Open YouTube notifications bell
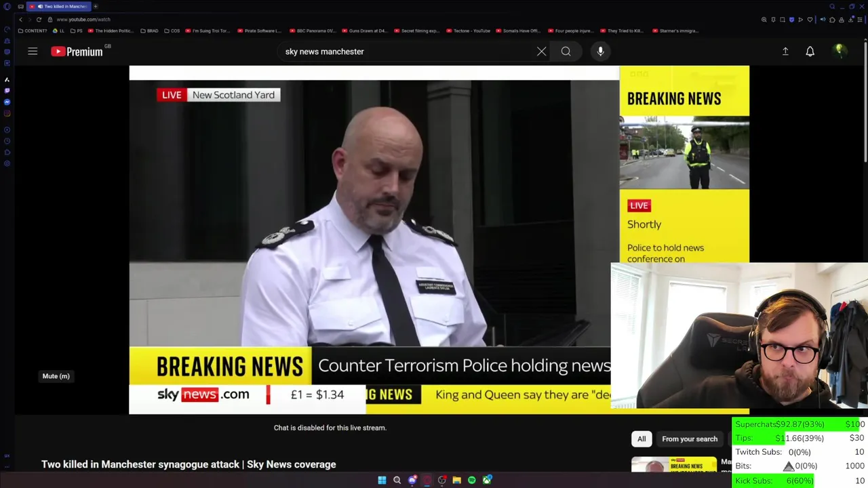868x488 pixels. pyautogui.click(x=810, y=52)
